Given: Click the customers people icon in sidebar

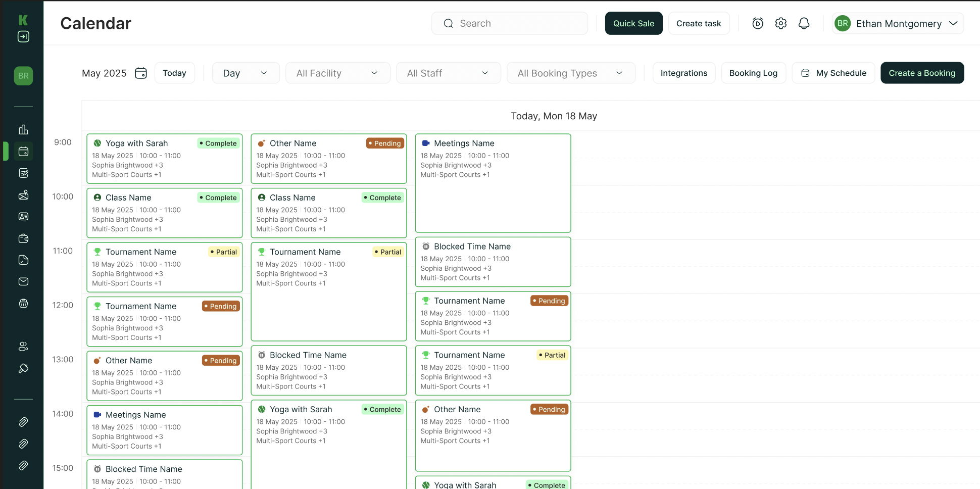Looking at the screenshot, I should click(23, 346).
